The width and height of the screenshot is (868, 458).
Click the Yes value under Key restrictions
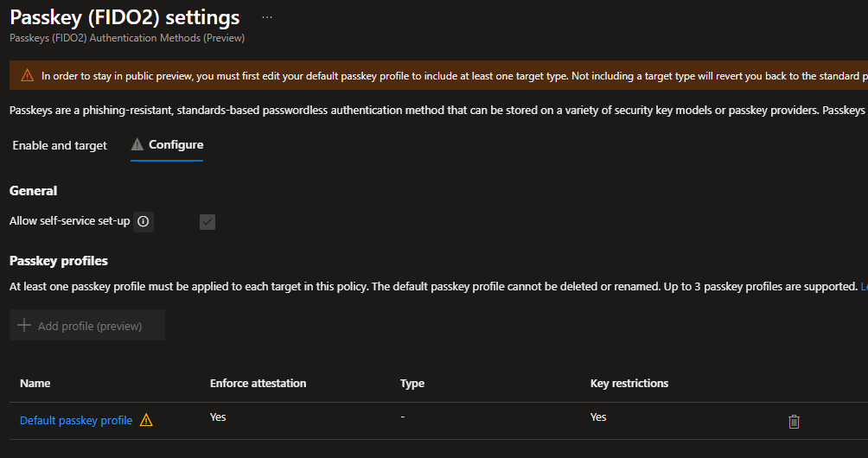click(598, 417)
